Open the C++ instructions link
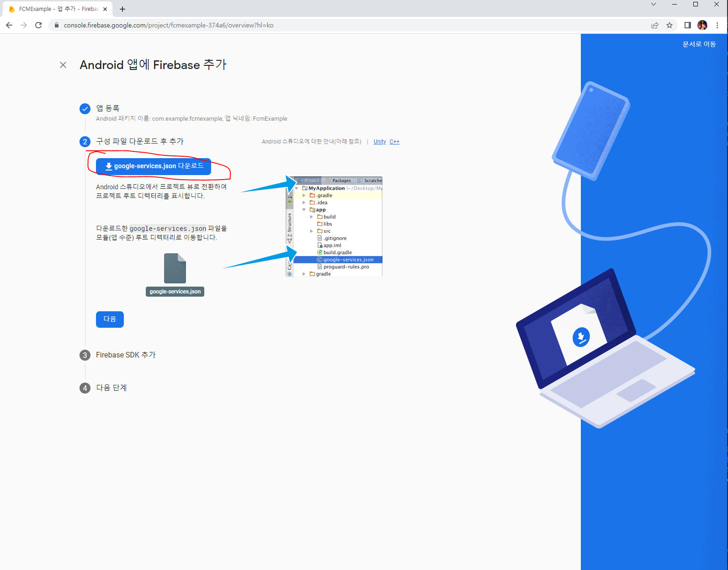This screenshot has height=570, width=728. (394, 142)
